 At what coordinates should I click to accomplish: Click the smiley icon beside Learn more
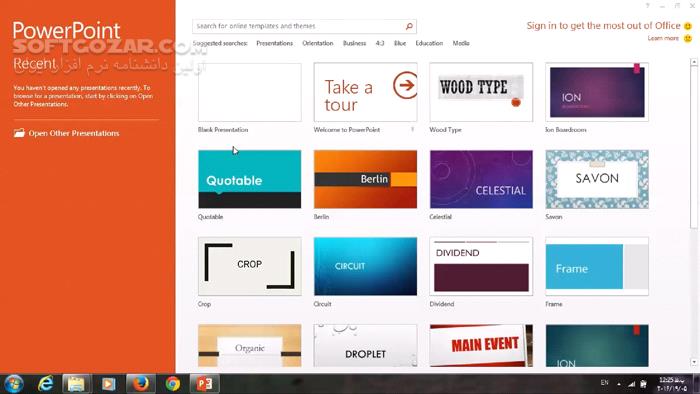coord(688,39)
